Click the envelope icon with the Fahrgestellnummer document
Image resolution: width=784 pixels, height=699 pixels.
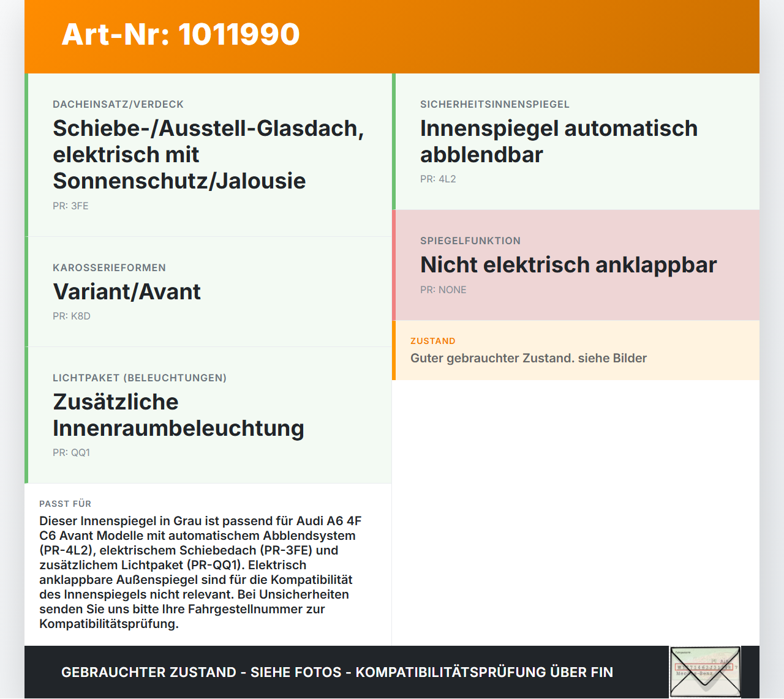(x=705, y=671)
